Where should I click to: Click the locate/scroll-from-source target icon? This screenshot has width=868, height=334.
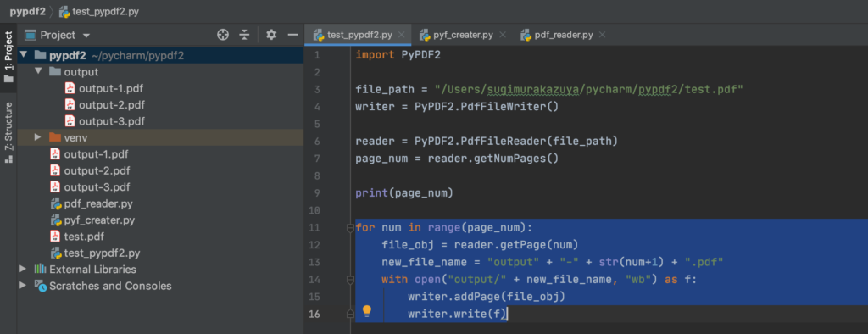[x=223, y=35]
